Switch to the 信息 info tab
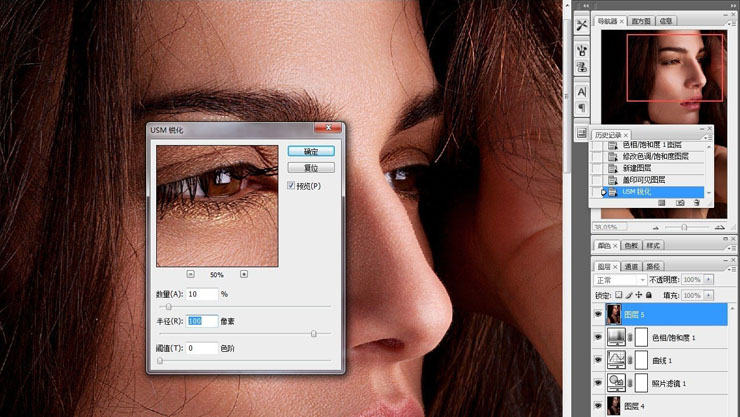Viewport: 740px width, 417px height. pos(666,21)
